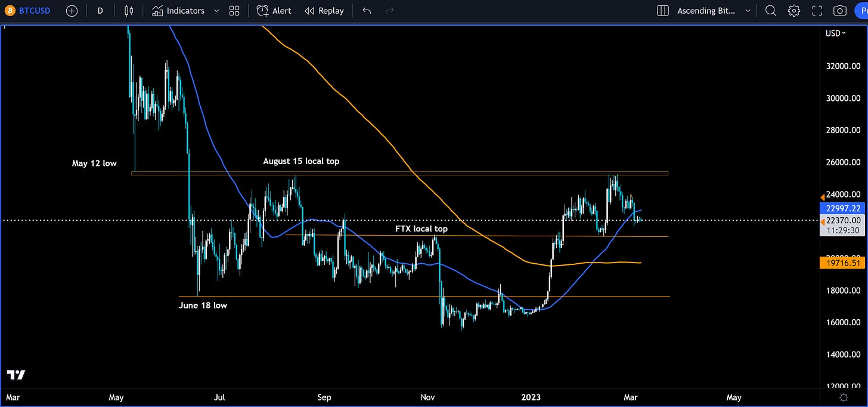Click the Nov label on the time axis

(x=427, y=397)
